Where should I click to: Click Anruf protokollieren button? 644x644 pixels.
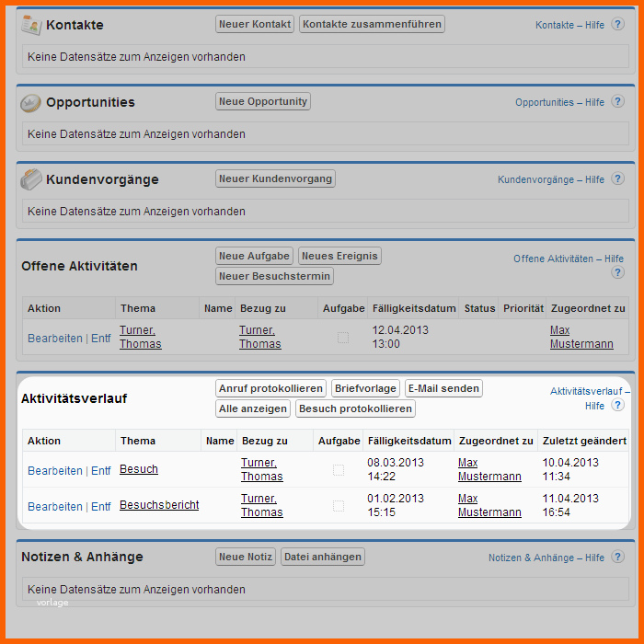[x=270, y=388]
